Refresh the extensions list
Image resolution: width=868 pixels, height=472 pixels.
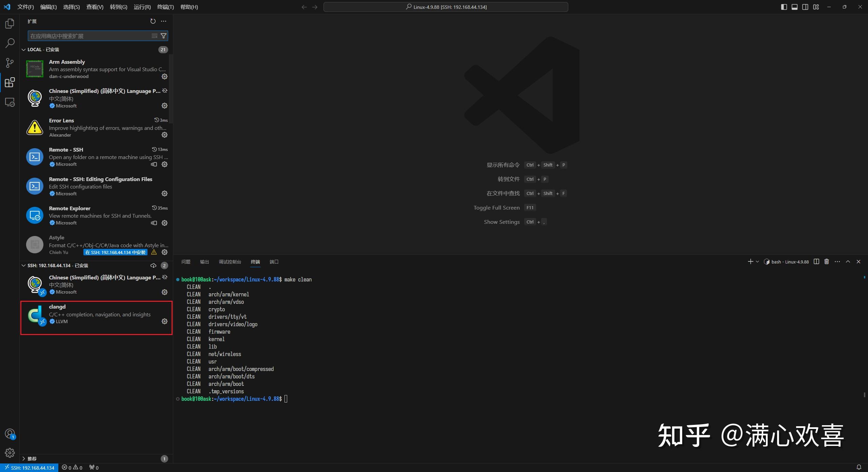click(x=153, y=21)
